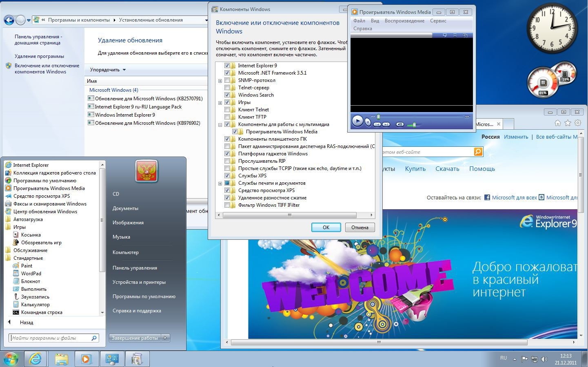
Task: Uncheck Internet Explorer 9 component
Action: tap(227, 65)
